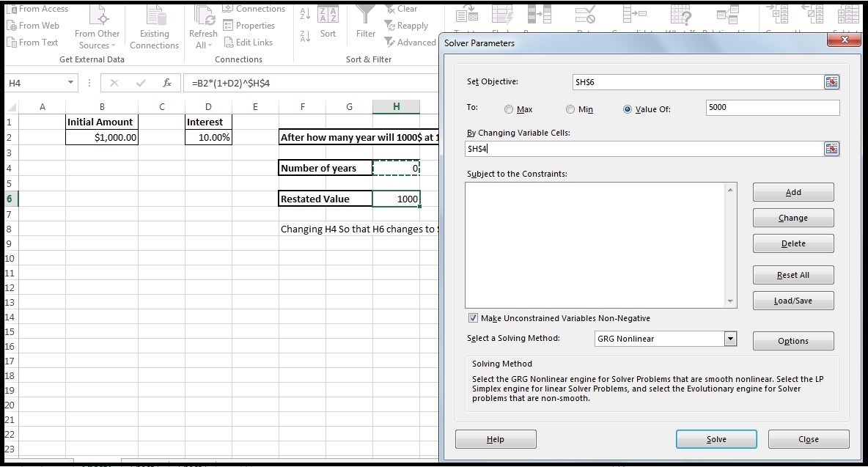This screenshot has height=467, width=868.
Task: Click the What-If Analysis icon
Action: click(x=681, y=13)
